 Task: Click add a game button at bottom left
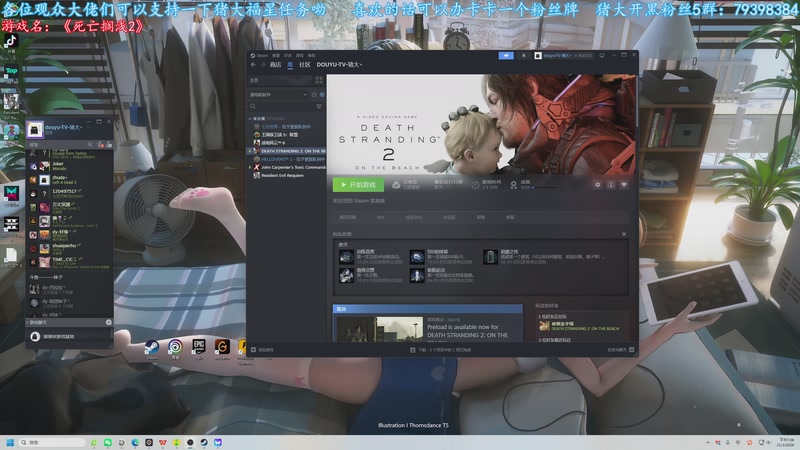(263, 349)
